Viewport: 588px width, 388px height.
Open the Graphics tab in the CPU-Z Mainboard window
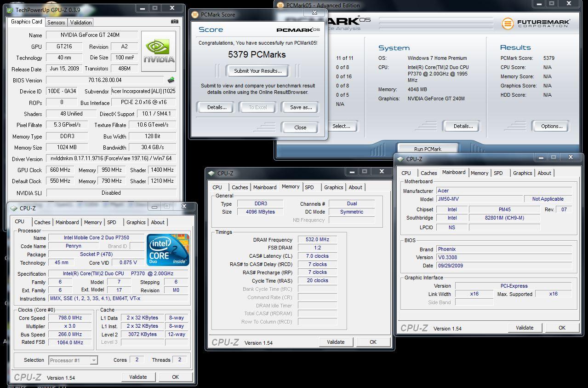click(x=522, y=173)
